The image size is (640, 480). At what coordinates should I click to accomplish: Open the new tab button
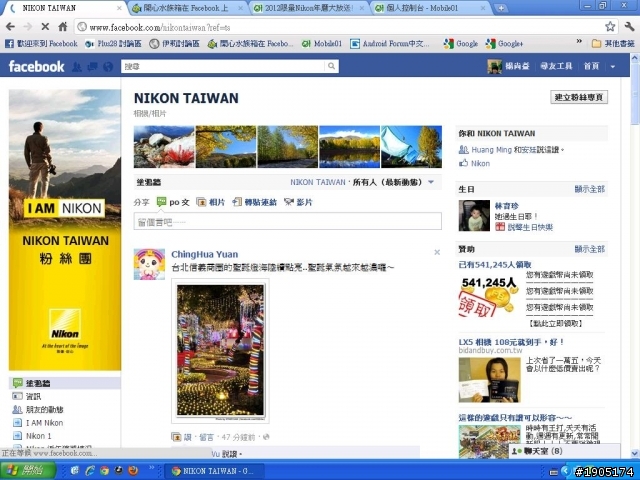501,8
